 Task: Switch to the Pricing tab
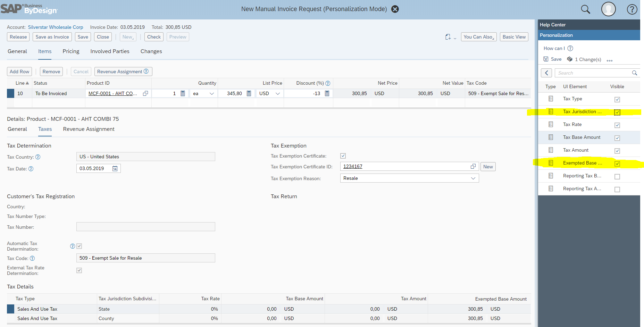(x=71, y=51)
